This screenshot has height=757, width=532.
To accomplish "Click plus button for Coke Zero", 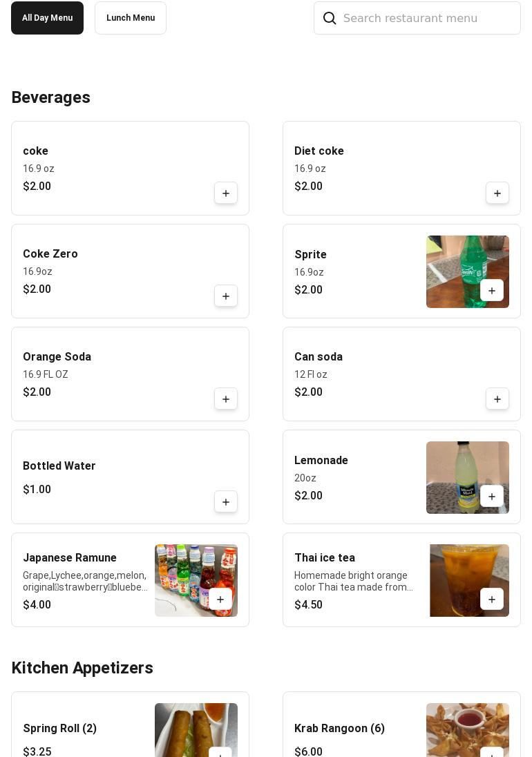I will click(226, 296).
